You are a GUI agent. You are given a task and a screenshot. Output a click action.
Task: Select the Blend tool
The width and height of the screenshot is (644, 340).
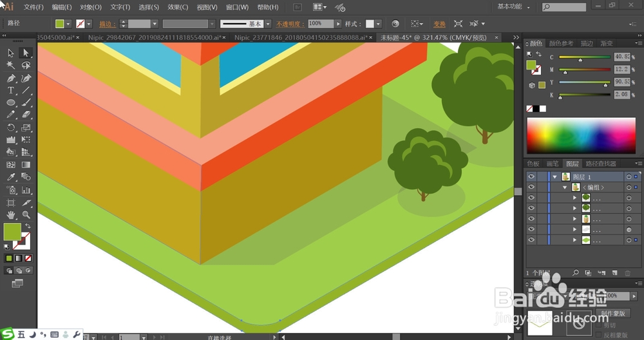click(x=26, y=177)
